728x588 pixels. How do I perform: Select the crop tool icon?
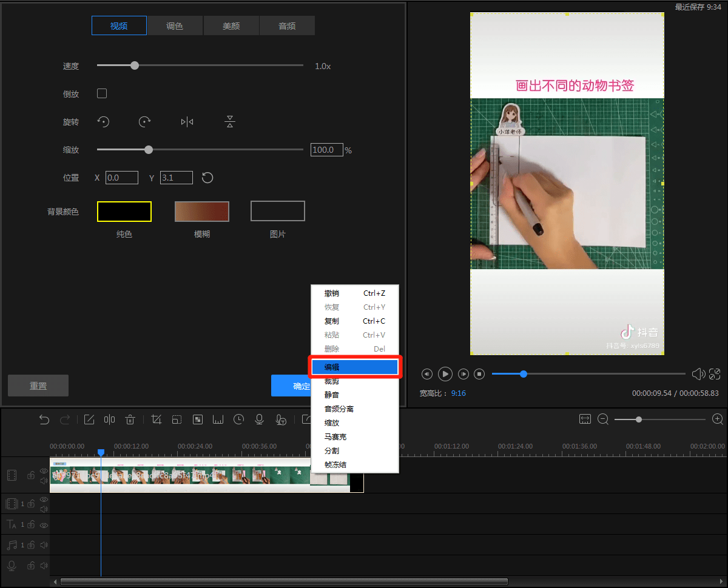(157, 419)
